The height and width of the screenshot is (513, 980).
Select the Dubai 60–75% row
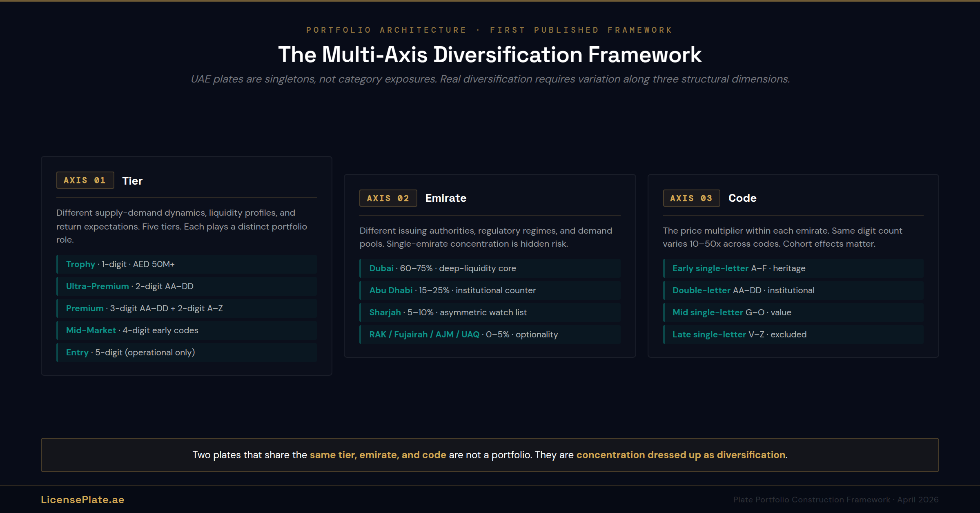click(490, 268)
